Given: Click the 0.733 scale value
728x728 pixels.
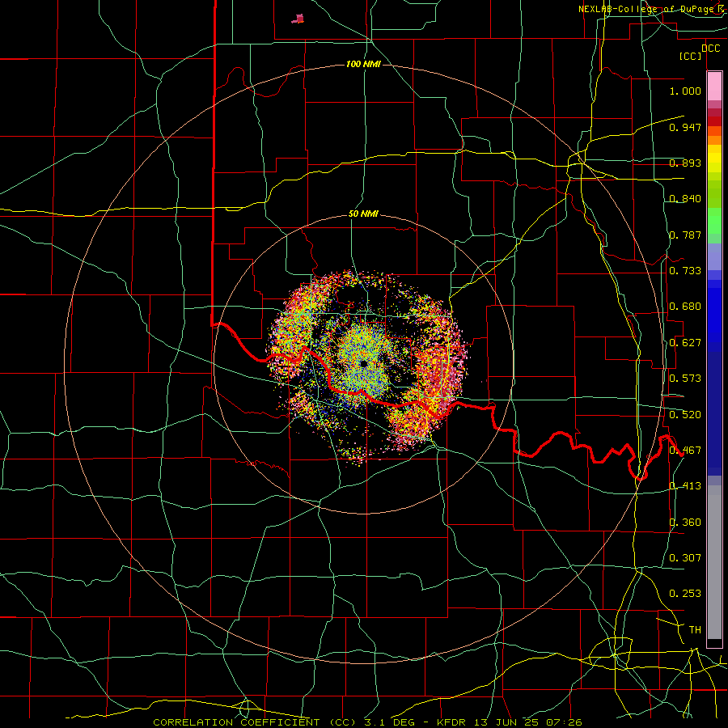Looking at the screenshot, I should (685, 271).
